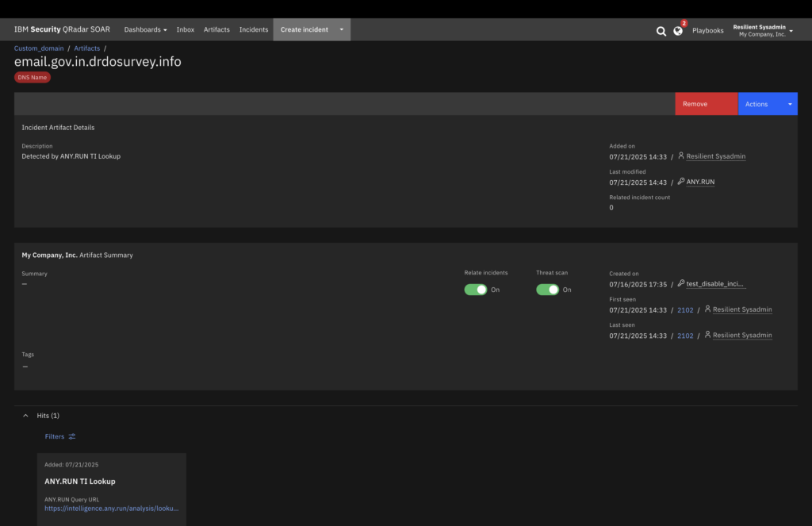Go to the Inbox tab
This screenshot has height=526, width=812.
(x=185, y=30)
